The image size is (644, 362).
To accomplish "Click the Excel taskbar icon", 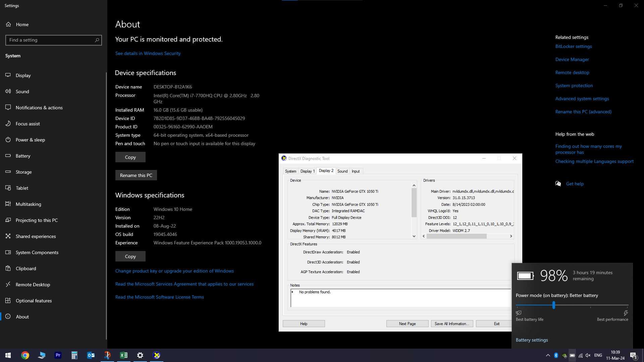I will tap(124, 355).
